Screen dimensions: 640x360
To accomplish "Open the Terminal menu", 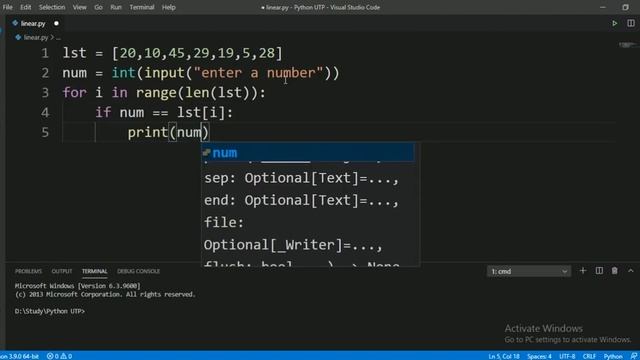I will click(x=142, y=7).
